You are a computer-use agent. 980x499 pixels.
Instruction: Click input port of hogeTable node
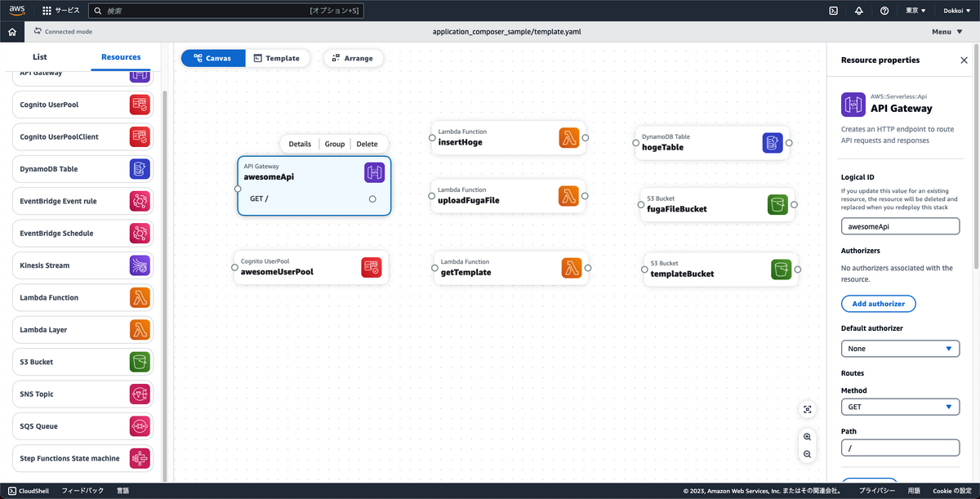(636, 143)
